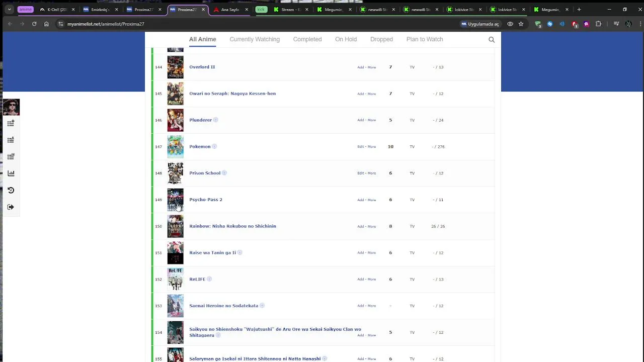644x362 pixels.
Task: Open the Psycho-Pass 2 title link
Action: tap(206, 200)
